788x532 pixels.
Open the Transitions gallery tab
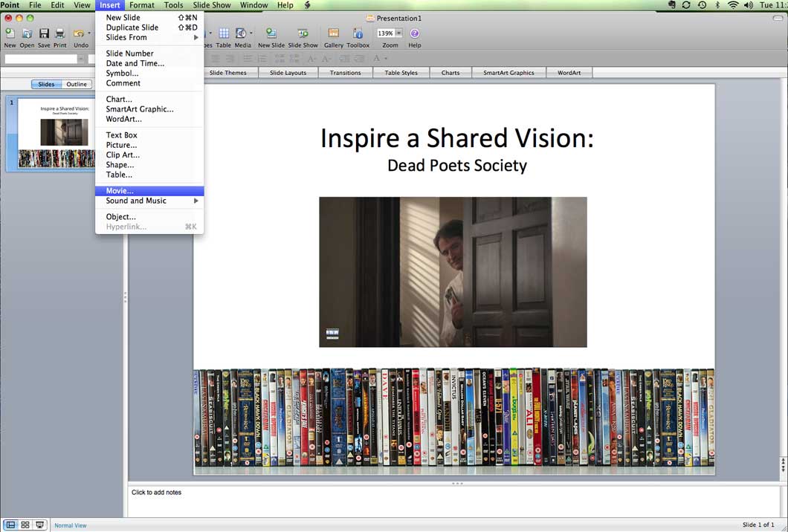pyautogui.click(x=345, y=73)
